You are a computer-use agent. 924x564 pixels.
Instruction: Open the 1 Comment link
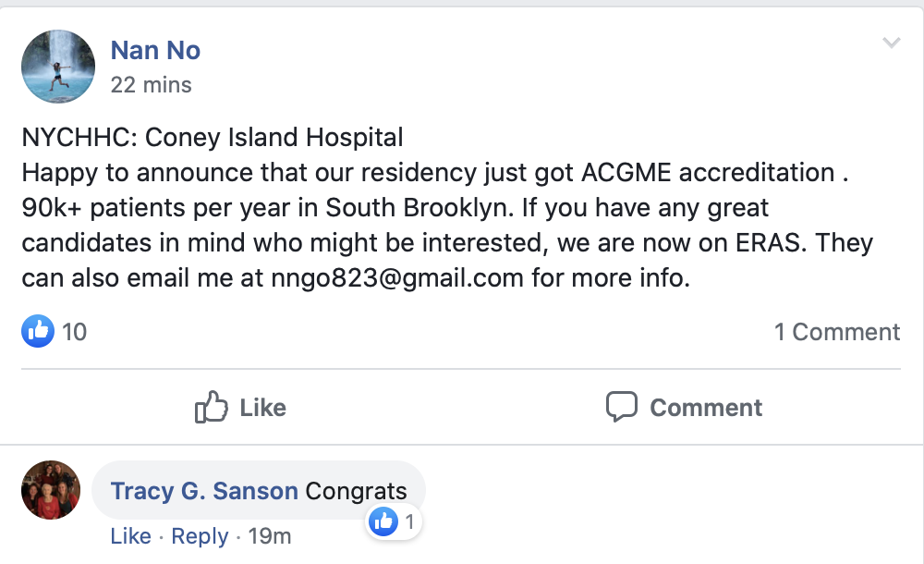(837, 332)
